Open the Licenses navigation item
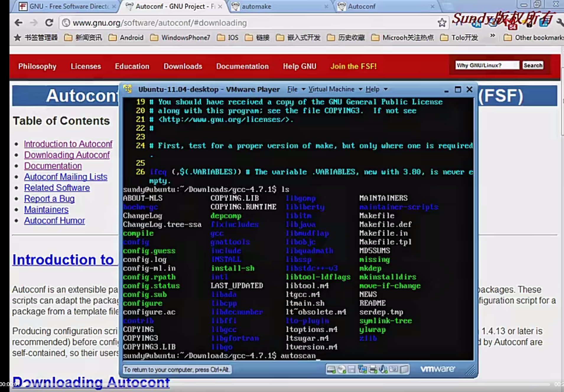 coord(86,66)
